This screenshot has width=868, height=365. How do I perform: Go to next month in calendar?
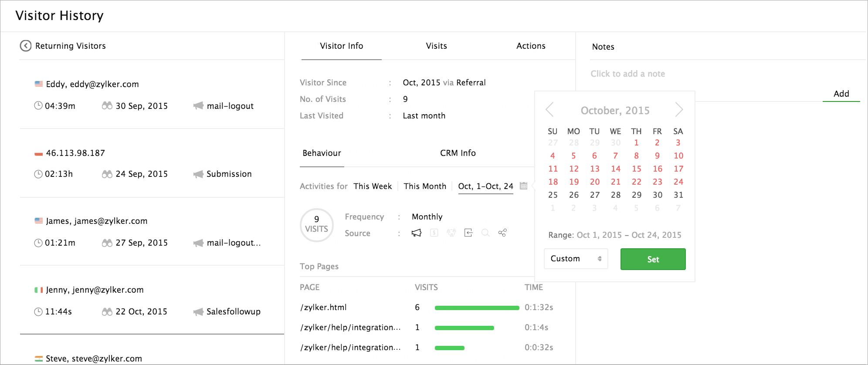coord(678,110)
